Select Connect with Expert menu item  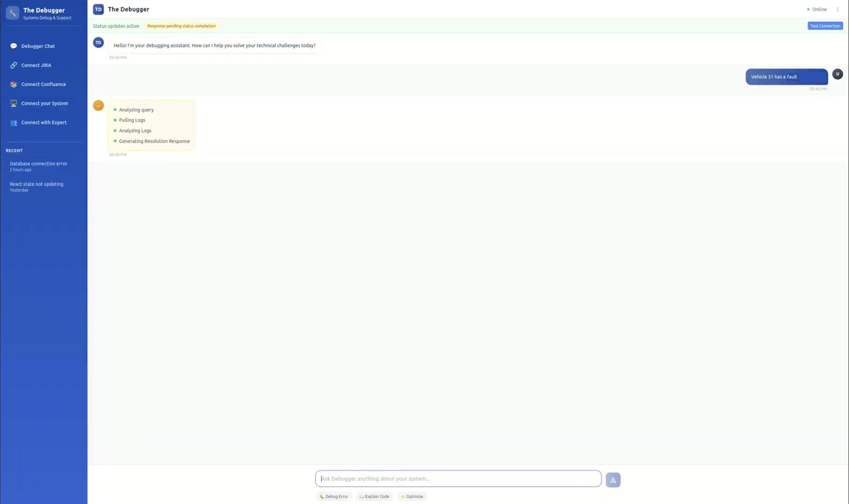pos(44,122)
